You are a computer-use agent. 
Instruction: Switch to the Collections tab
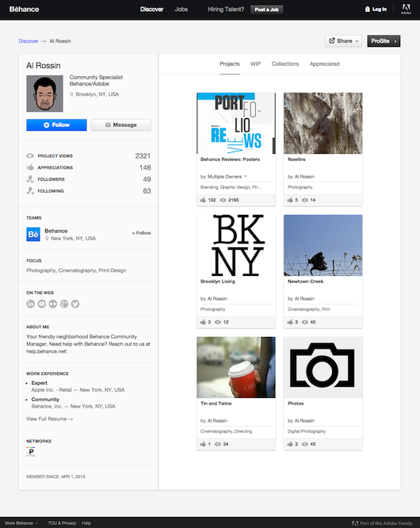point(285,64)
